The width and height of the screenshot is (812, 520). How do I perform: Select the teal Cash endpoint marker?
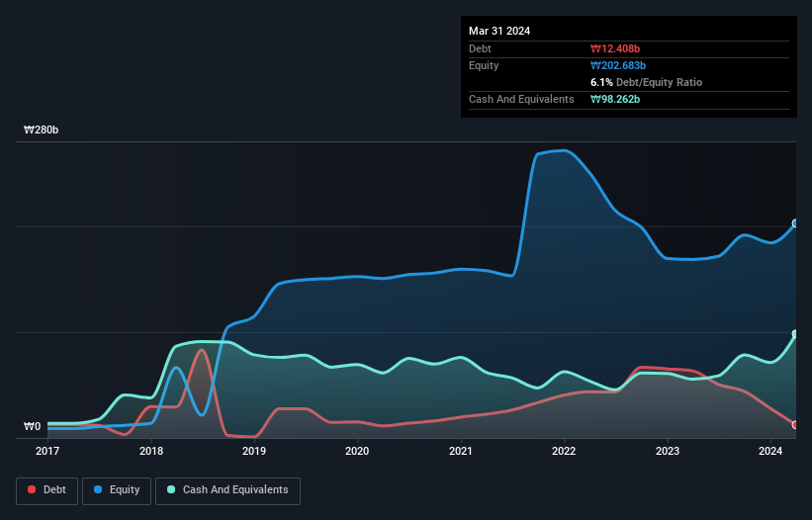pyautogui.click(x=795, y=334)
